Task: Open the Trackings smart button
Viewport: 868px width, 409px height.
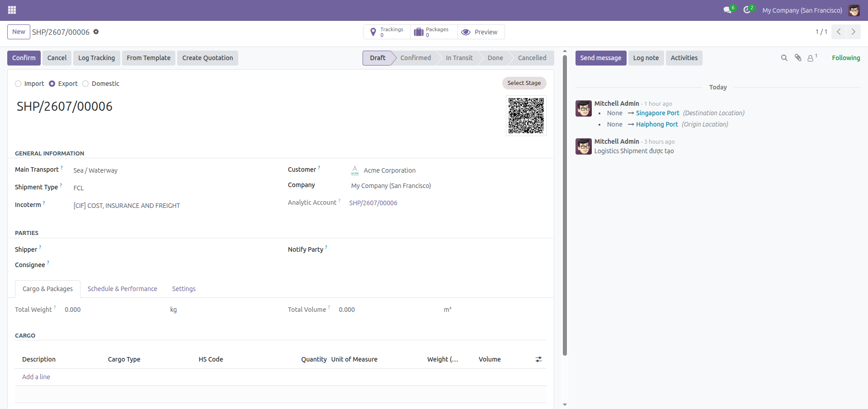Action: tap(387, 32)
